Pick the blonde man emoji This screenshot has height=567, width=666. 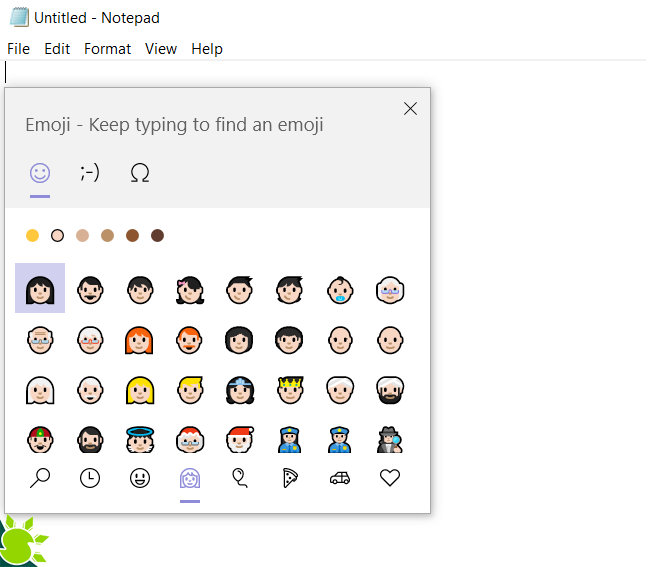click(x=190, y=390)
